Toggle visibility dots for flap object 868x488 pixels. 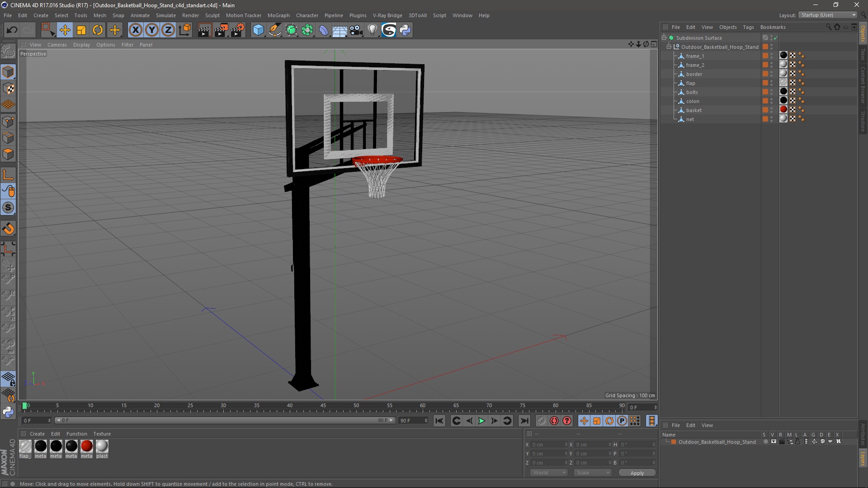[x=772, y=83]
